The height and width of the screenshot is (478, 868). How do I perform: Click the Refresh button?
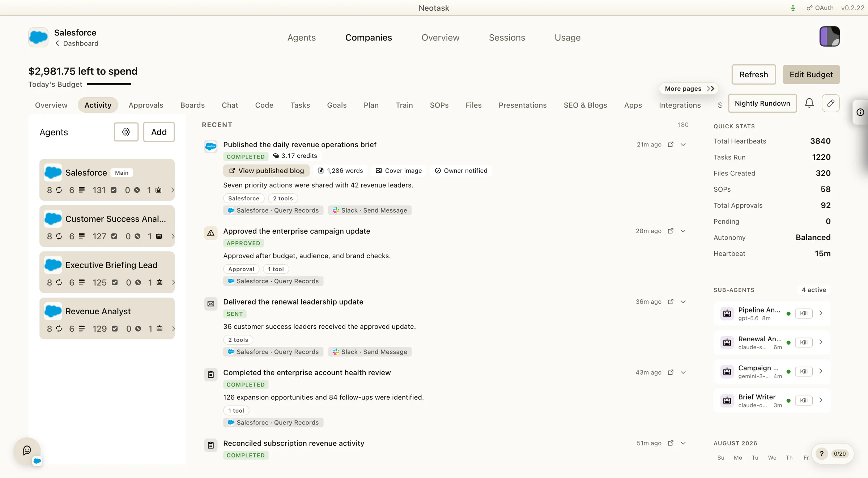pyautogui.click(x=754, y=74)
